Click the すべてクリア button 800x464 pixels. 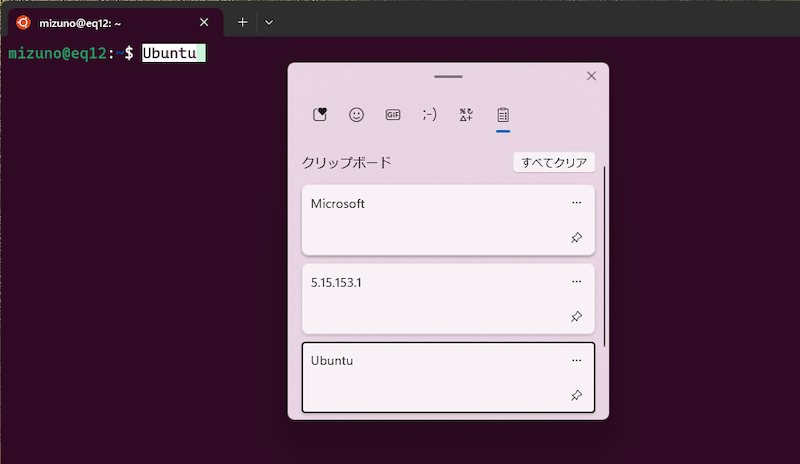click(x=554, y=162)
